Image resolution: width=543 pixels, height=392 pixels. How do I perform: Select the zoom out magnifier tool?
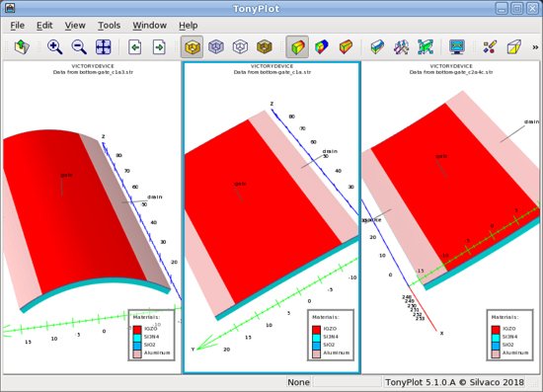coord(79,46)
